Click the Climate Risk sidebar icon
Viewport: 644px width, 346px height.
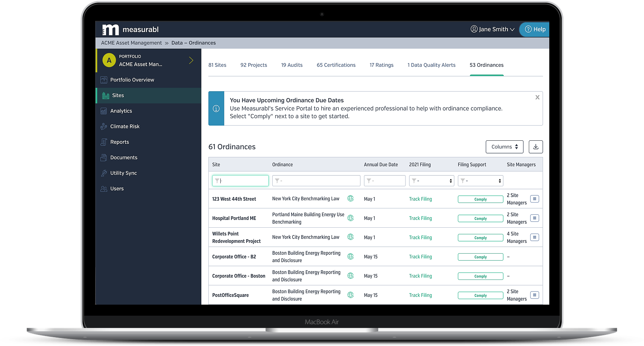(x=104, y=126)
